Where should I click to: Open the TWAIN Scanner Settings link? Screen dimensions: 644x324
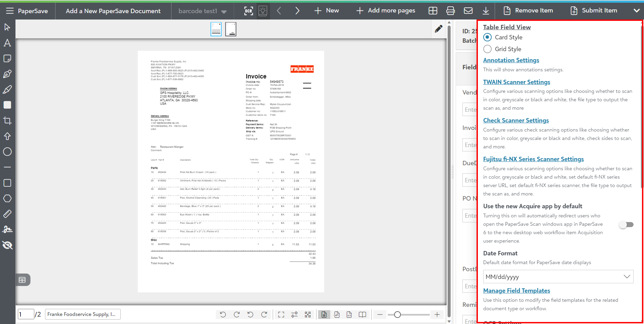point(517,82)
